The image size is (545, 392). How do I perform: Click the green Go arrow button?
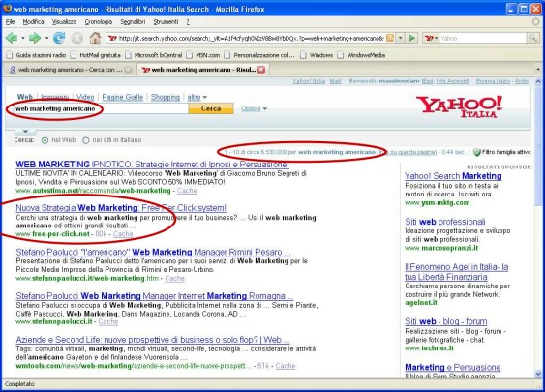tap(412, 38)
